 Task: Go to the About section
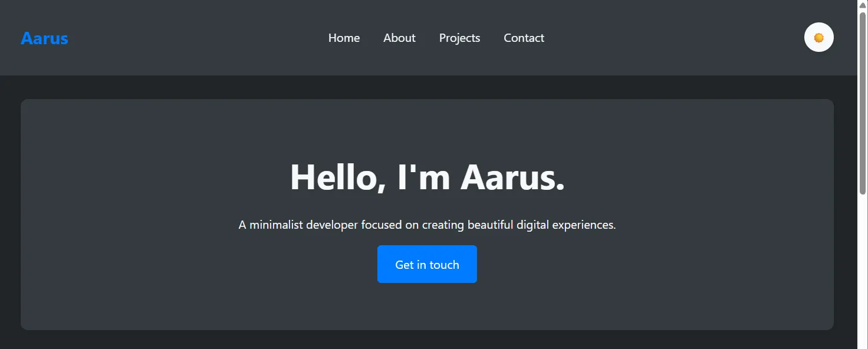399,38
